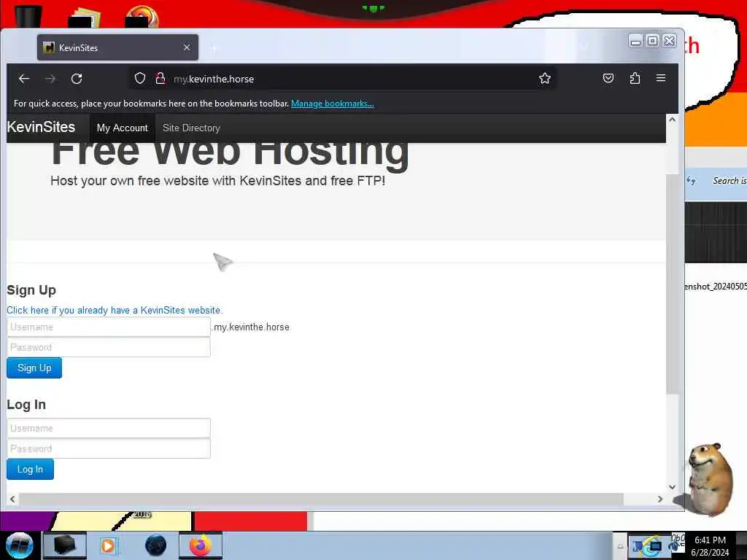Open the black box taskbar icon
The height and width of the screenshot is (560, 747).
click(x=65, y=545)
